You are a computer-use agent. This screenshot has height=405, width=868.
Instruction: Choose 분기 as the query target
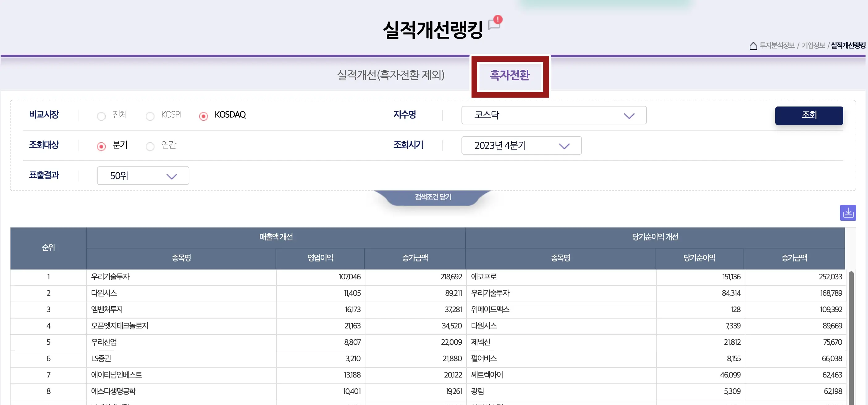click(x=101, y=146)
